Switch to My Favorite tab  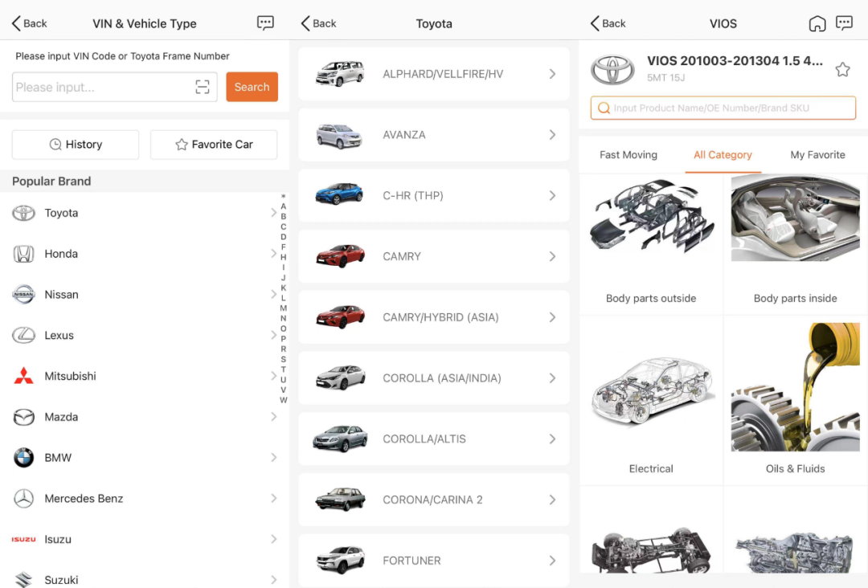[817, 155]
